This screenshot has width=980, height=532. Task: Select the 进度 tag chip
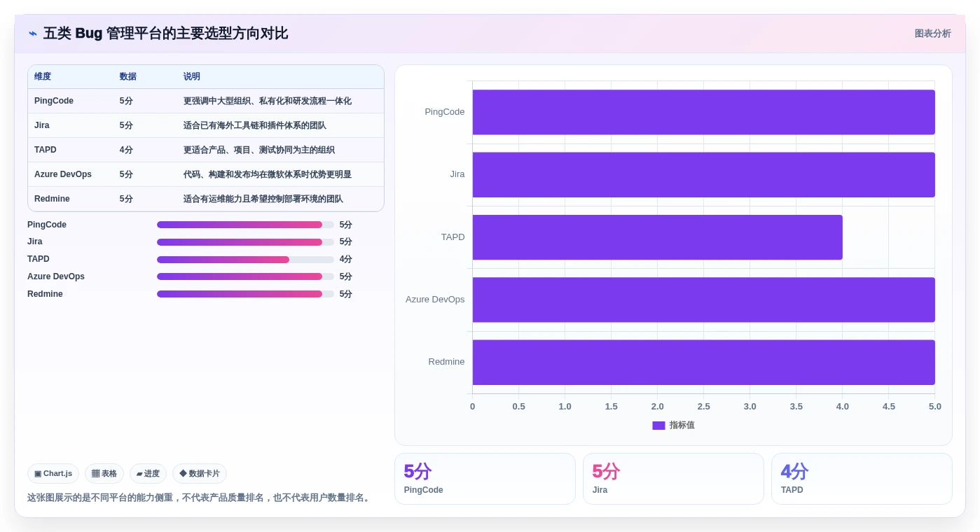[x=148, y=474]
